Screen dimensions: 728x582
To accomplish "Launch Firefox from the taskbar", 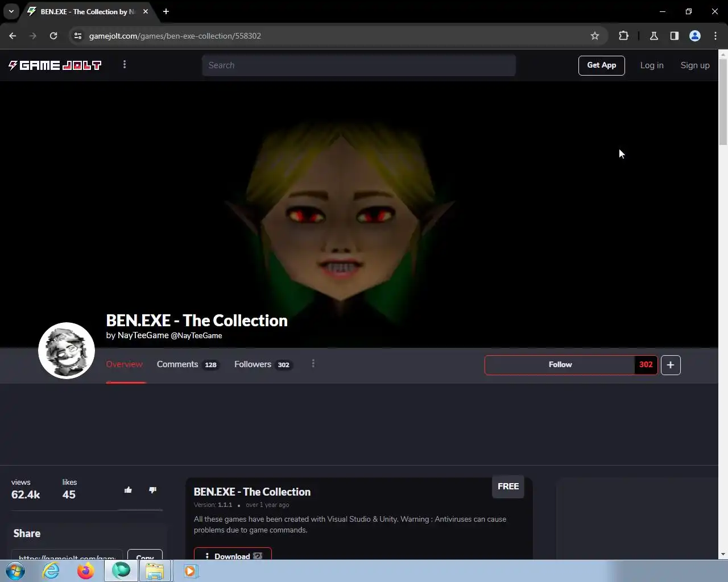I will point(86,571).
